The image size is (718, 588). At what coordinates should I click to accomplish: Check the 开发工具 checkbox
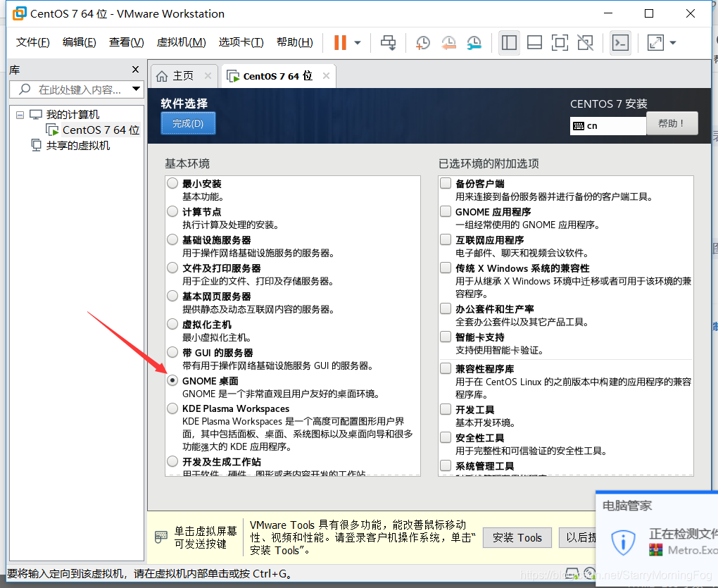click(445, 409)
